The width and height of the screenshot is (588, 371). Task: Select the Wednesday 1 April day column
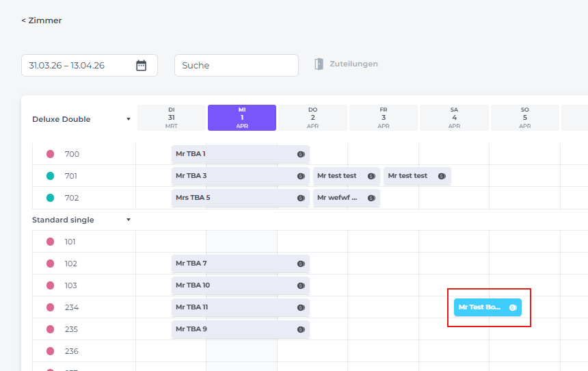pos(242,118)
